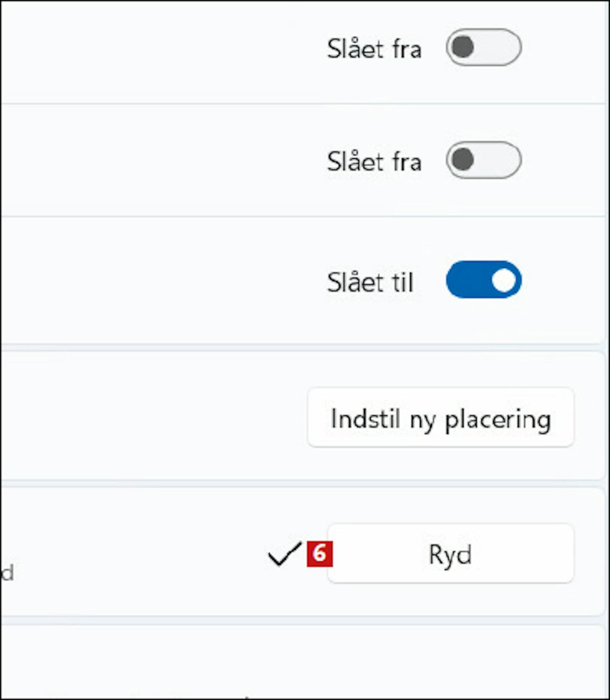Click the Ryd button

[x=451, y=553]
